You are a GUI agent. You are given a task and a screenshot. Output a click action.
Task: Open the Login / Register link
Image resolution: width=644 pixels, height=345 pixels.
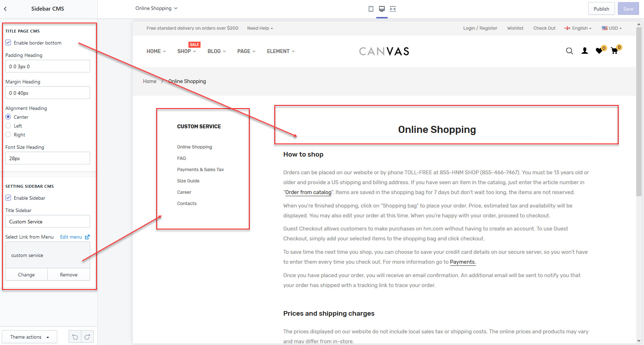pos(480,28)
